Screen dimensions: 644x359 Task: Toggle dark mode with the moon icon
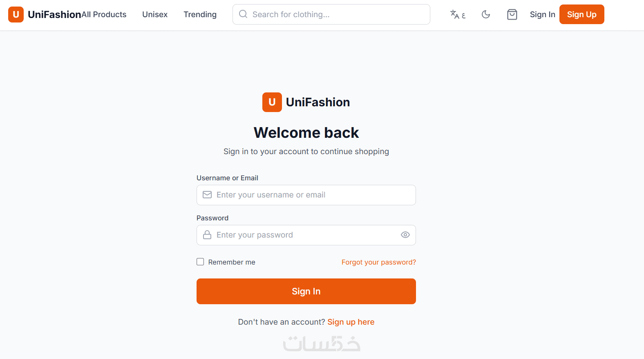point(486,15)
